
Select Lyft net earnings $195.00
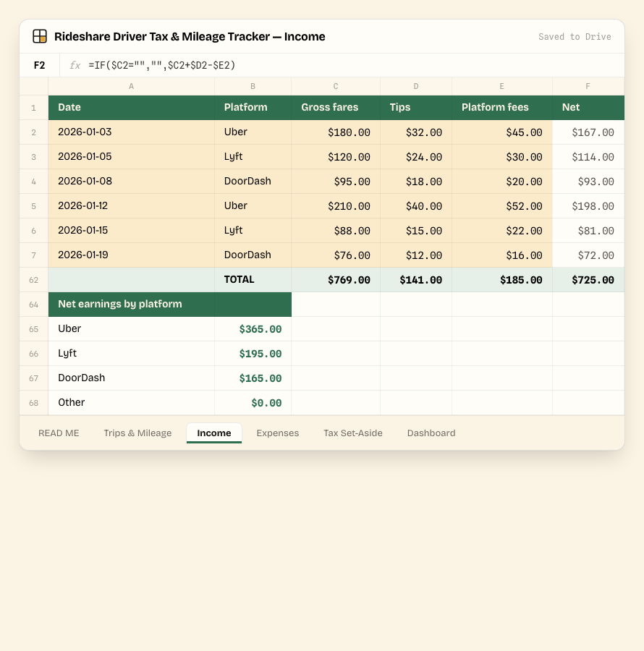pyautogui.click(x=253, y=353)
